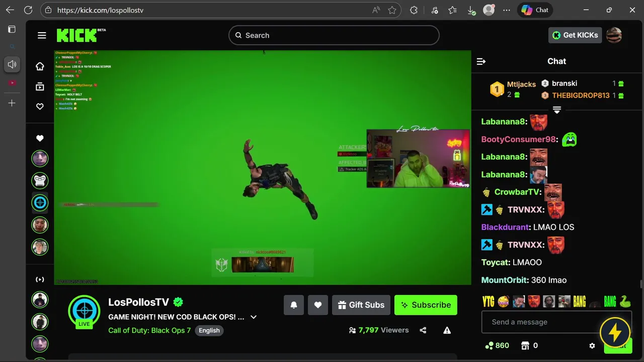Click username CrowbarTV in chat
Screen dimensions: 644x362
517,192
